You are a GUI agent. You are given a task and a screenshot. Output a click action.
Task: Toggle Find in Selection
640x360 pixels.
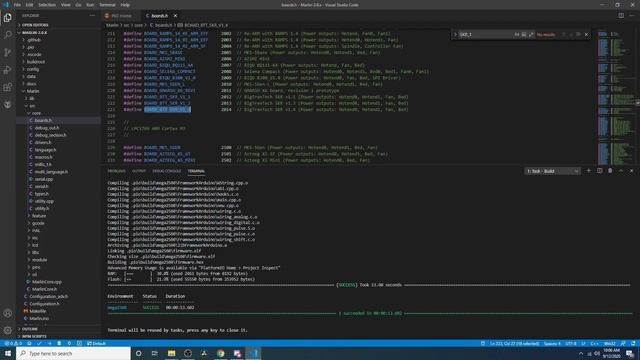pos(578,35)
